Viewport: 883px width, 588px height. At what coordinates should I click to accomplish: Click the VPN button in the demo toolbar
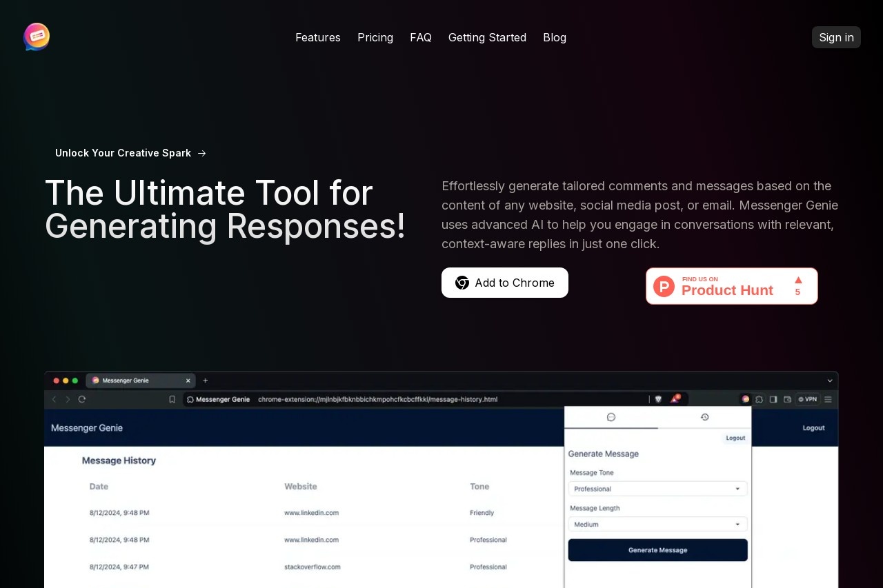pyautogui.click(x=807, y=399)
